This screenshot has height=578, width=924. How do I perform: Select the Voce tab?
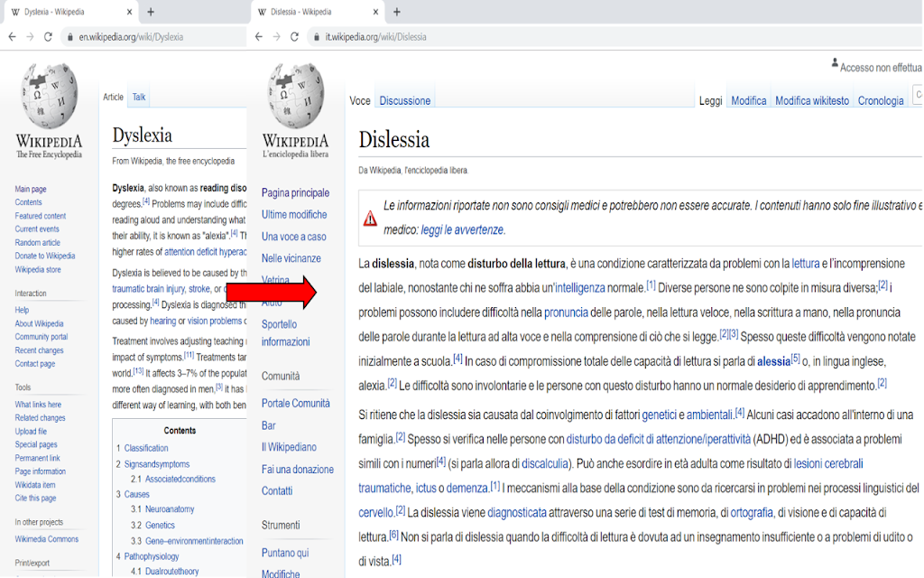360,101
